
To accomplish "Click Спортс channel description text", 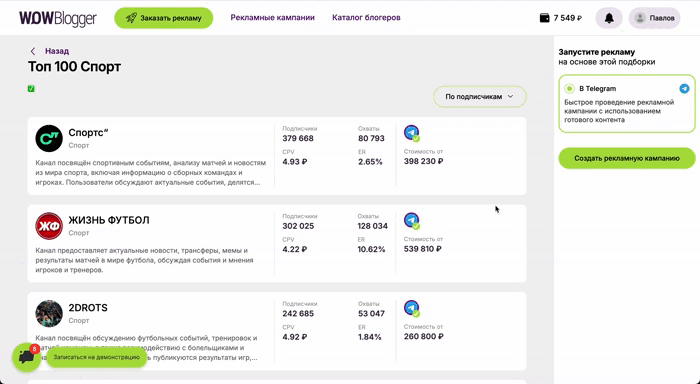I will 151,172.
